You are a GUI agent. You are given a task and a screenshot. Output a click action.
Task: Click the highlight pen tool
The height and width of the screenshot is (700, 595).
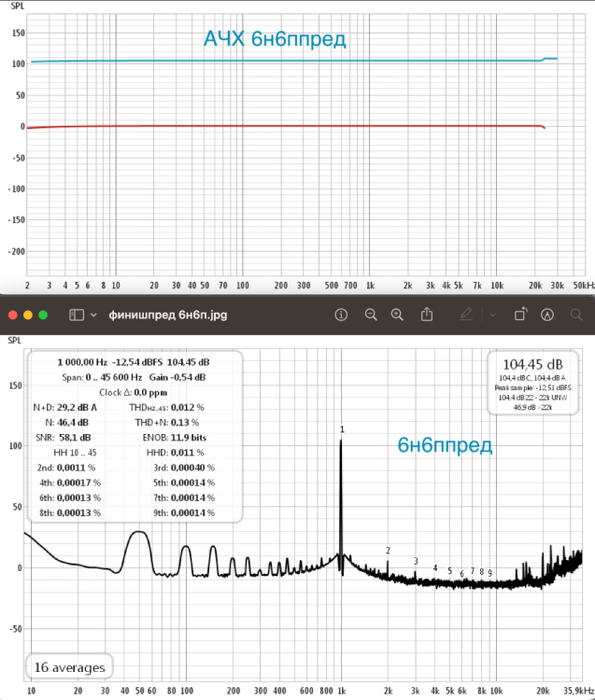point(469,315)
